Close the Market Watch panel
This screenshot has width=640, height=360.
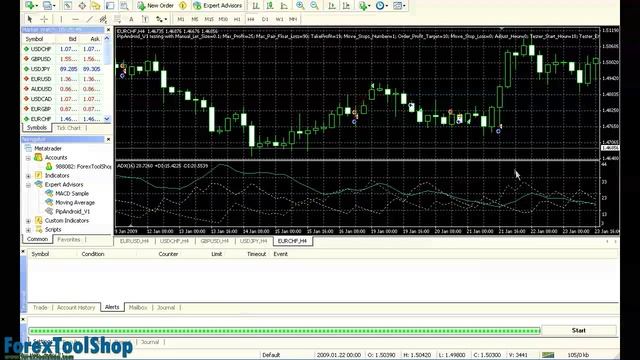[108, 30]
